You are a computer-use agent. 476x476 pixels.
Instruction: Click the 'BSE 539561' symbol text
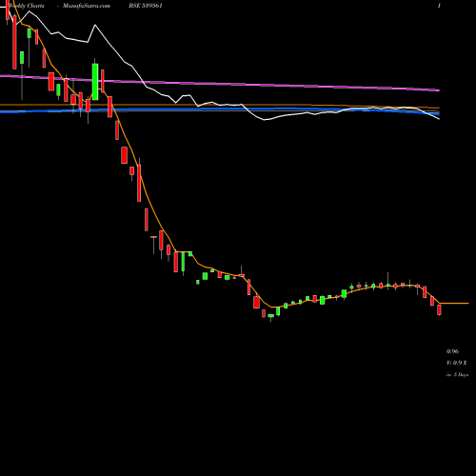[x=146, y=6]
